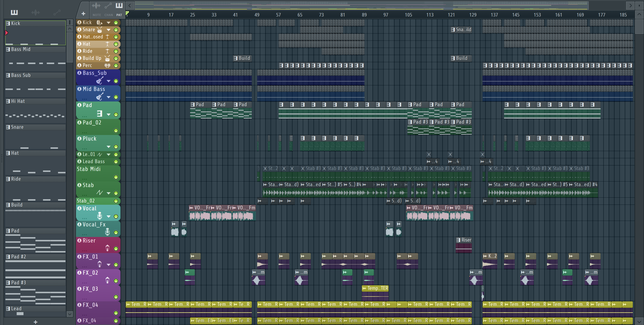
Task: Click the FX_02 track icon
Action: pyautogui.click(x=108, y=280)
